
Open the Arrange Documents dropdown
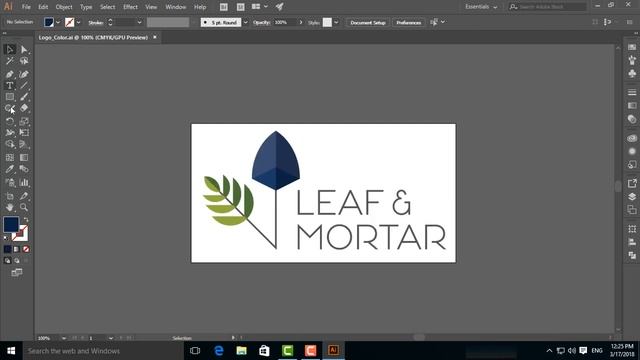(x=260, y=7)
